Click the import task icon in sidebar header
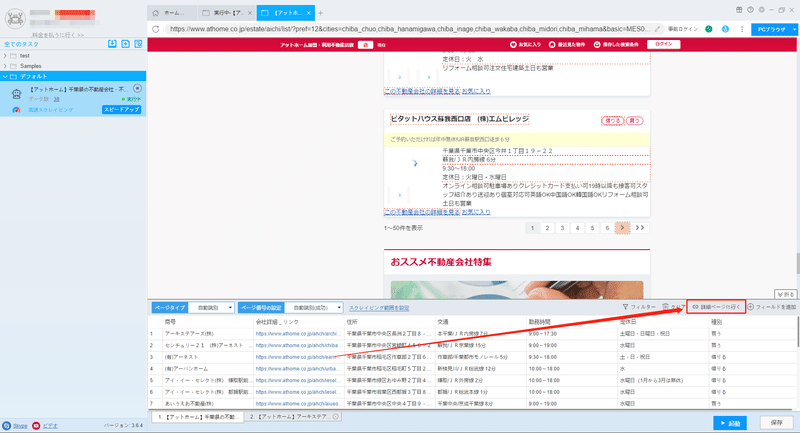The height and width of the screenshot is (433, 800). [112, 44]
